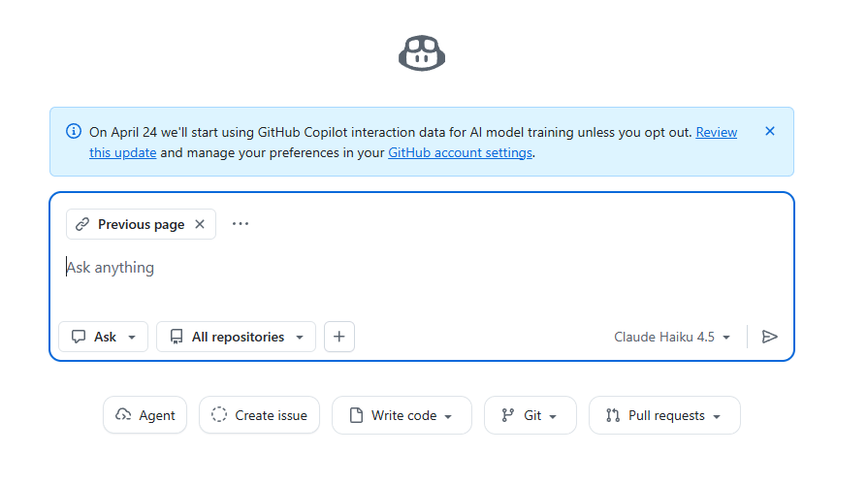Open the Claude Haiku 4.5 model picker

tap(671, 337)
